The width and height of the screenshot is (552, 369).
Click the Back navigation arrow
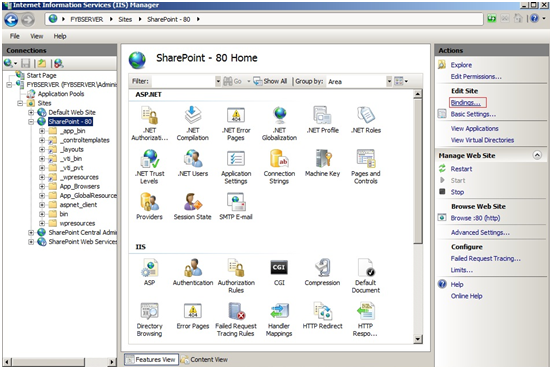coord(11,20)
